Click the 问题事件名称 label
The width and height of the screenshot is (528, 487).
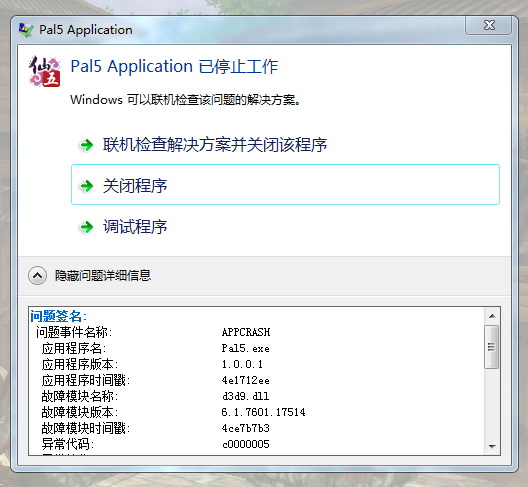(x=74, y=332)
